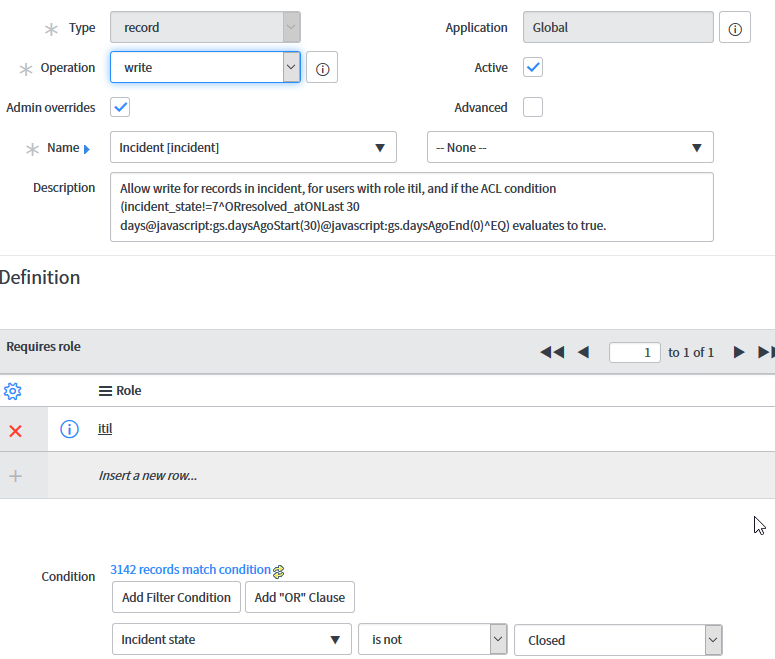Open the -- None -- field dropdown

(570, 147)
